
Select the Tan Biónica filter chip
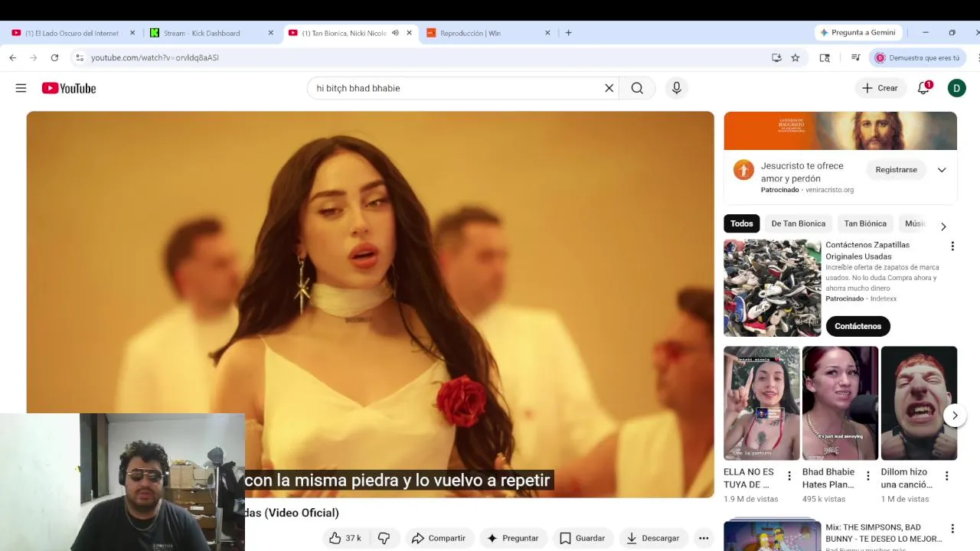865,223
